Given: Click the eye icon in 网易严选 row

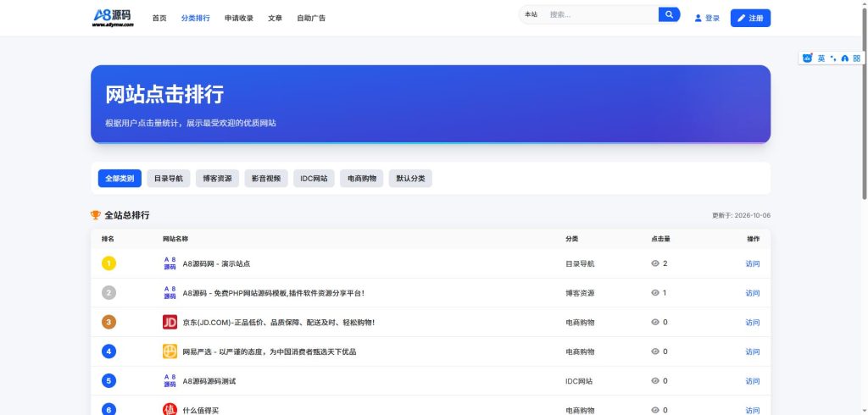Looking at the screenshot, I should (655, 351).
